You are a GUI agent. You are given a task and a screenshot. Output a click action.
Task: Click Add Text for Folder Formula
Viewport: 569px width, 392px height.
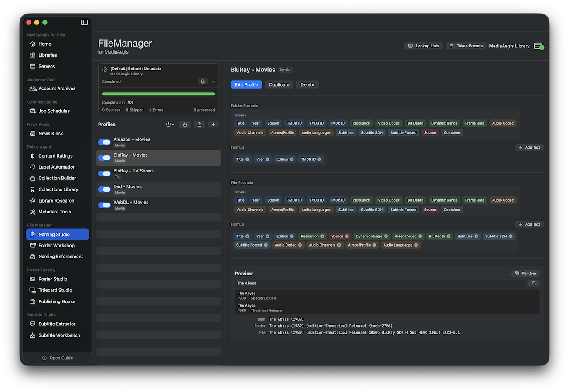(x=529, y=147)
